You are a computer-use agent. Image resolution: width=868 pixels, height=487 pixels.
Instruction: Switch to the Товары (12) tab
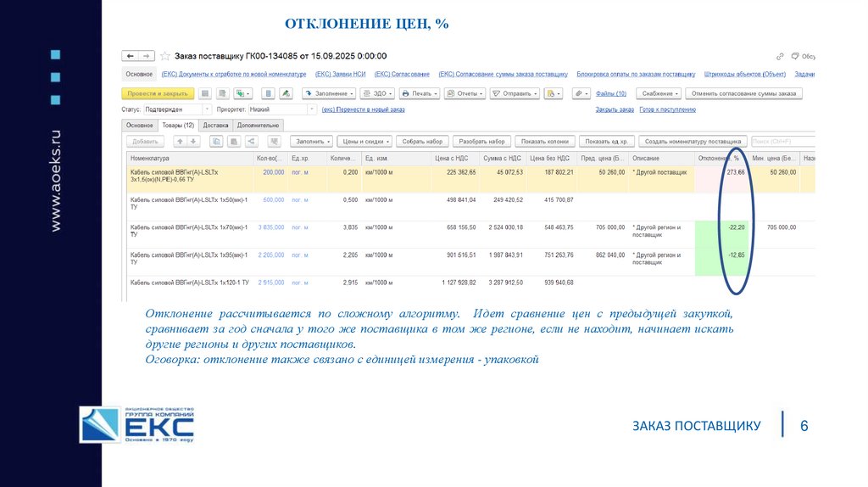178,126
